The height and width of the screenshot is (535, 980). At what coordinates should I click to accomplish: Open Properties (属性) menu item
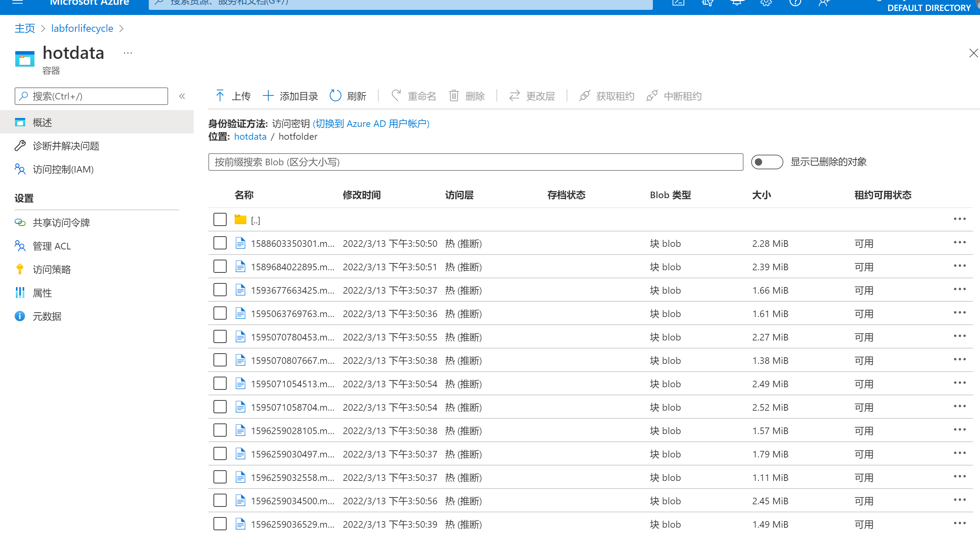pyautogui.click(x=97, y=293)
